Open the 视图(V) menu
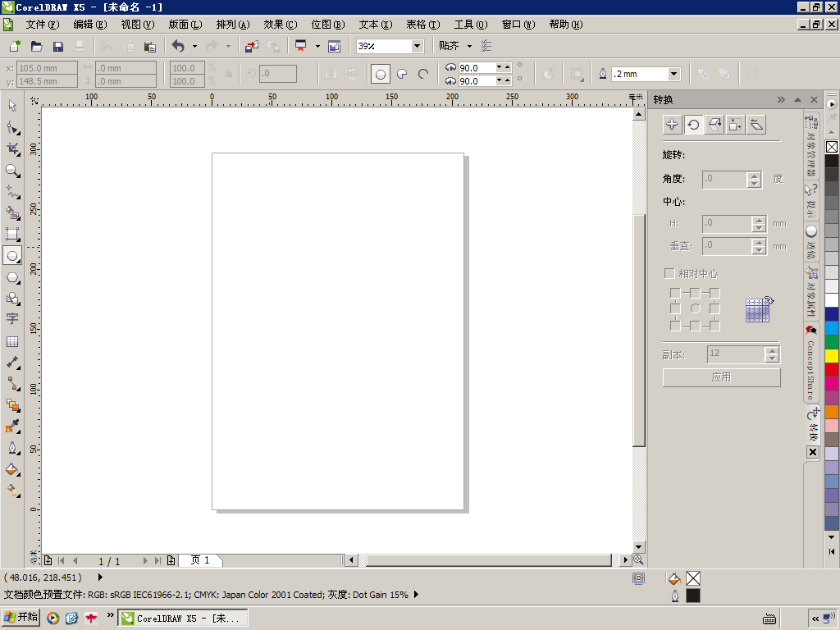Viewport: 840px width, 630px height. [x=138, y=25]
